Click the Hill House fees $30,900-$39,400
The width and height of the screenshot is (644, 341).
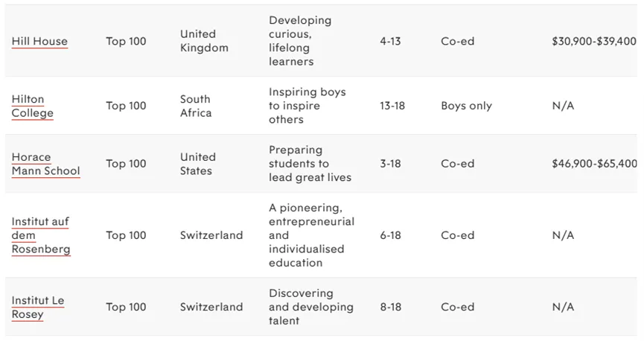pyautogui.click(x=593, y=42)
